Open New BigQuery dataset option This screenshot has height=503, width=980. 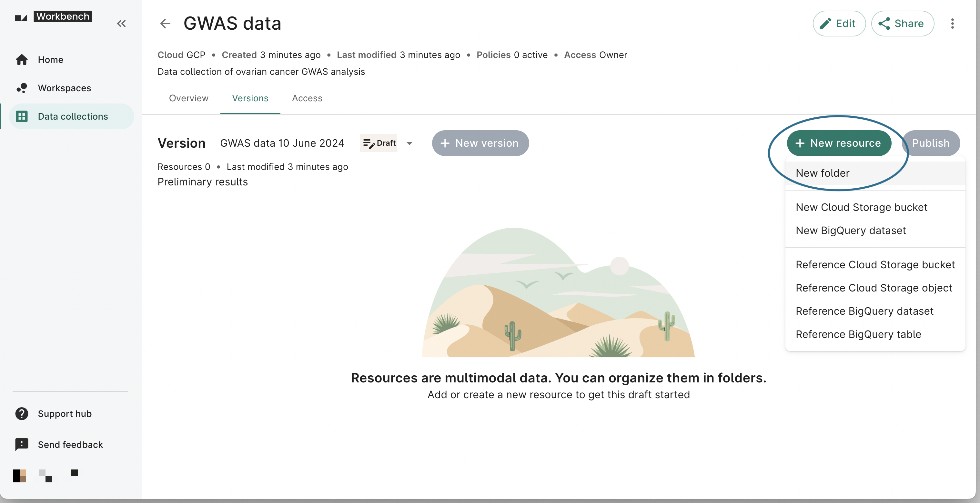coord(851,230)
